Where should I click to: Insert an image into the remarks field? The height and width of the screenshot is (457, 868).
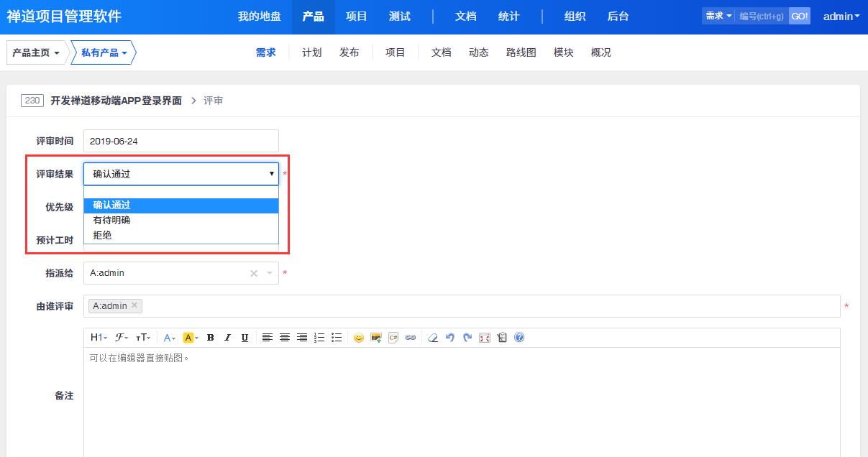point(375,338)
